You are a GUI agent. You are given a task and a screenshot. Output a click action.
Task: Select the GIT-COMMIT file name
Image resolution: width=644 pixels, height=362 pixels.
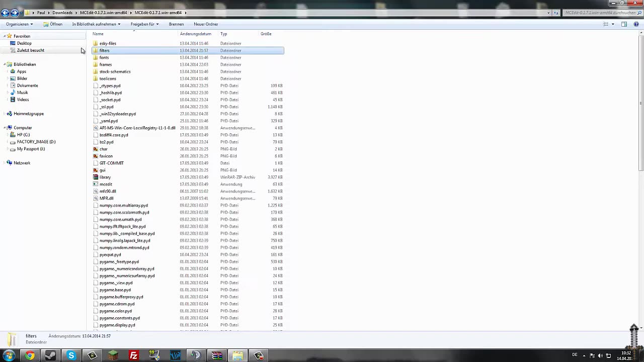[x=112, y=163]
